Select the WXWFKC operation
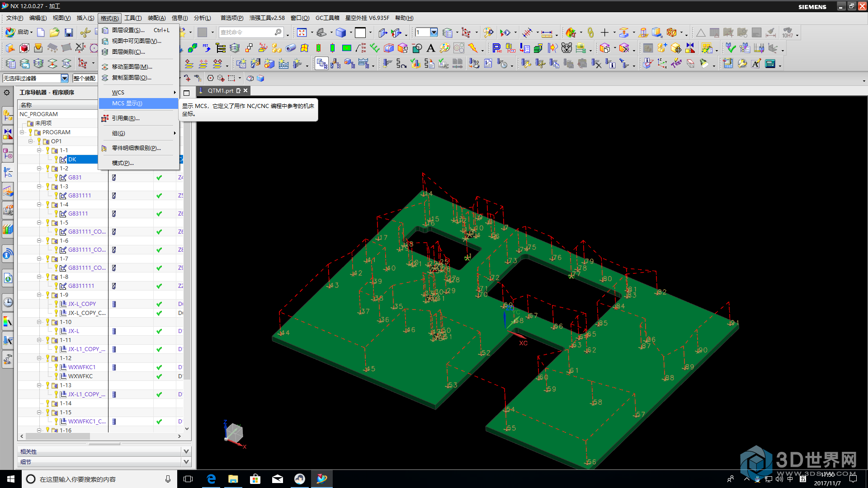Image resolution: width=868 pixels, height=488 pixels. (80, 376)
